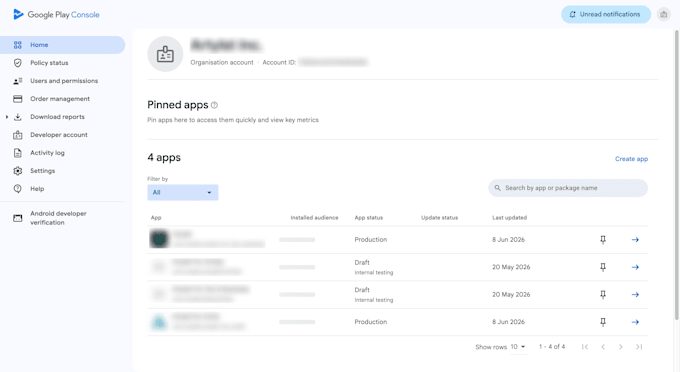Click last app's teal thumbnail icon
This screenshot has width=680, height=372.
(159, 322)
